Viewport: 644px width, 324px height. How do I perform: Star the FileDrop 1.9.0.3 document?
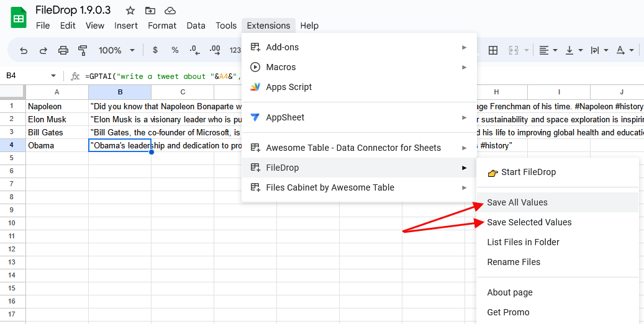click(130, 11)
